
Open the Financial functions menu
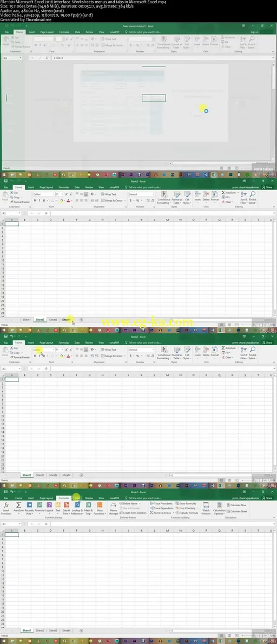[39, 508]
